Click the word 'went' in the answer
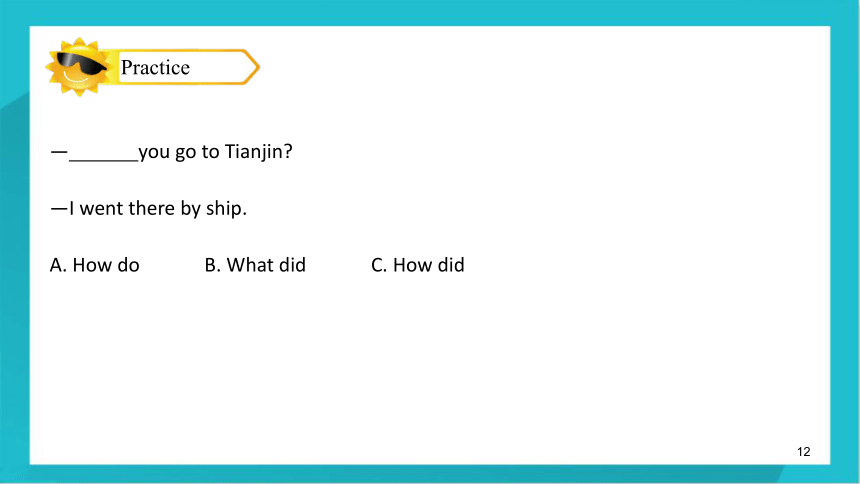 (x=101, y=209)
